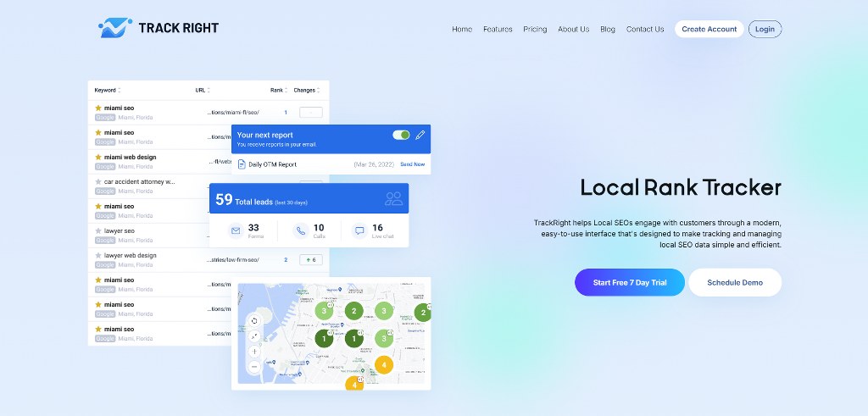Click the Google tag under lawyer seo
This screenshot has width=868, height=416.
(x=105, y=240)
